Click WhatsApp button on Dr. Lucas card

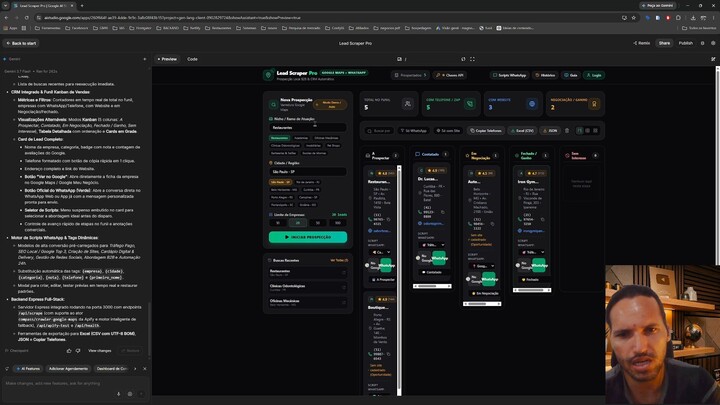[439, 258]
